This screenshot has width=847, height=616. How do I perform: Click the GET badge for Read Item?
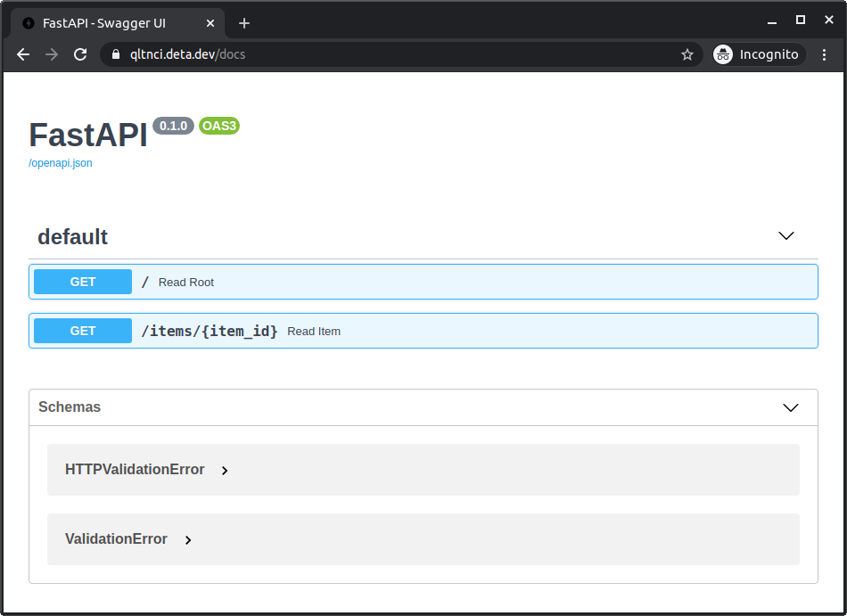click(83, 331)
